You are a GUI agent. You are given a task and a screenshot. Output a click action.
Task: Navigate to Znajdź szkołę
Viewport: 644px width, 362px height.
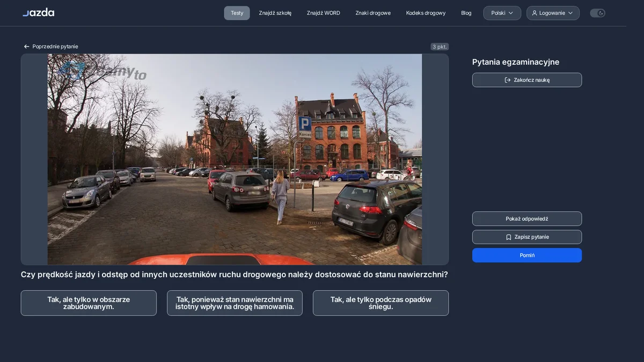pyautogui.click(x=275, y=13)
